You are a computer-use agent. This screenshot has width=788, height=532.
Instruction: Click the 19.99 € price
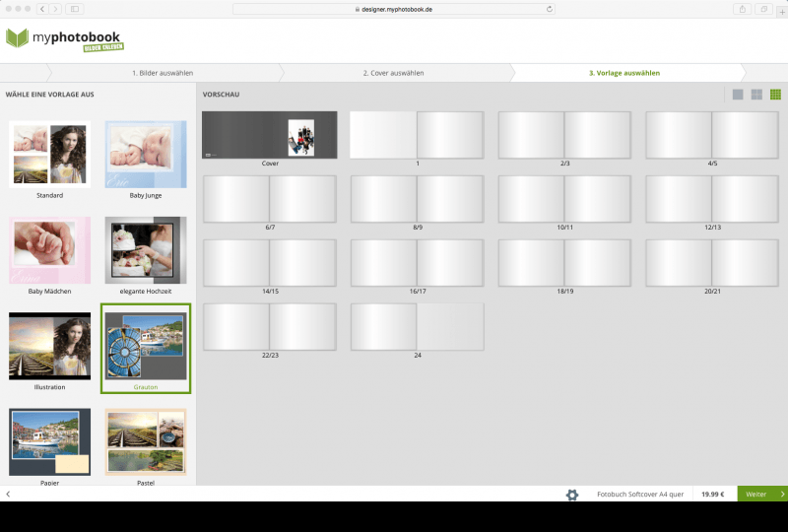click(x=712, y=495)
